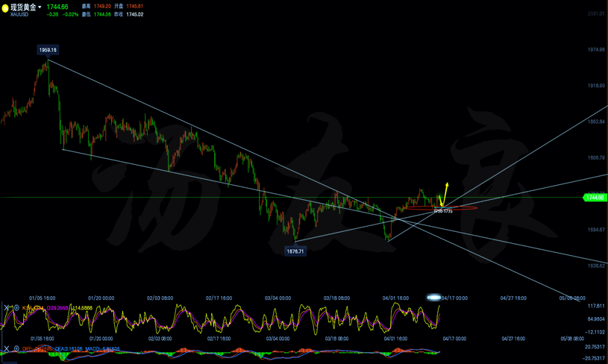Screen dimensions: 608x364
Task: Click the -12.1102 KDJ axis label
Action: click(x=595, y=332)
